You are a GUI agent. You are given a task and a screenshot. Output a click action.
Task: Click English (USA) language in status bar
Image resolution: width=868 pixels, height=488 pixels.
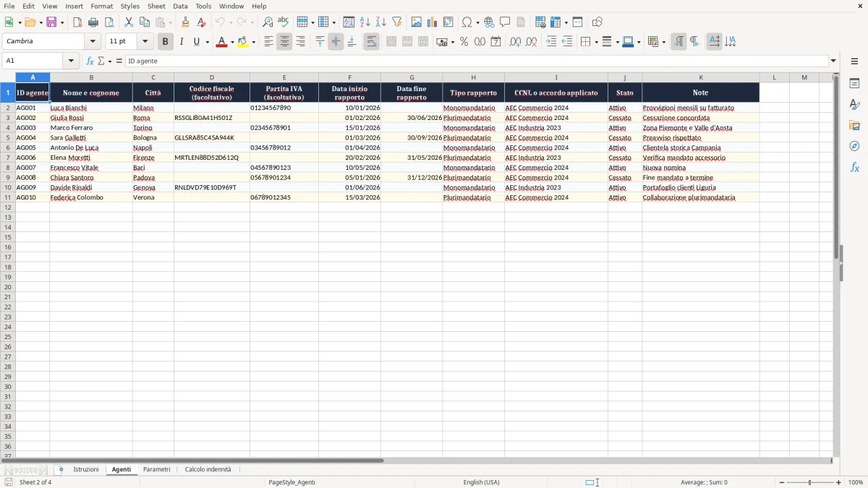(x=481, y=482)
